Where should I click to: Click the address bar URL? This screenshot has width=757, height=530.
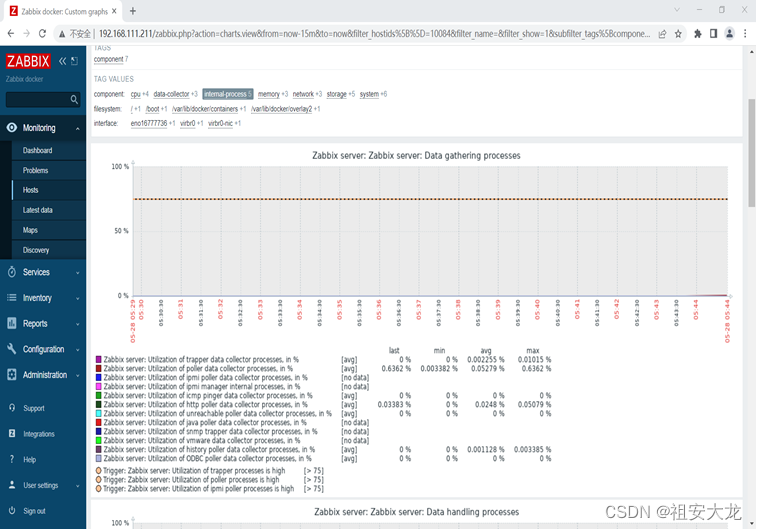coord(374,34)
